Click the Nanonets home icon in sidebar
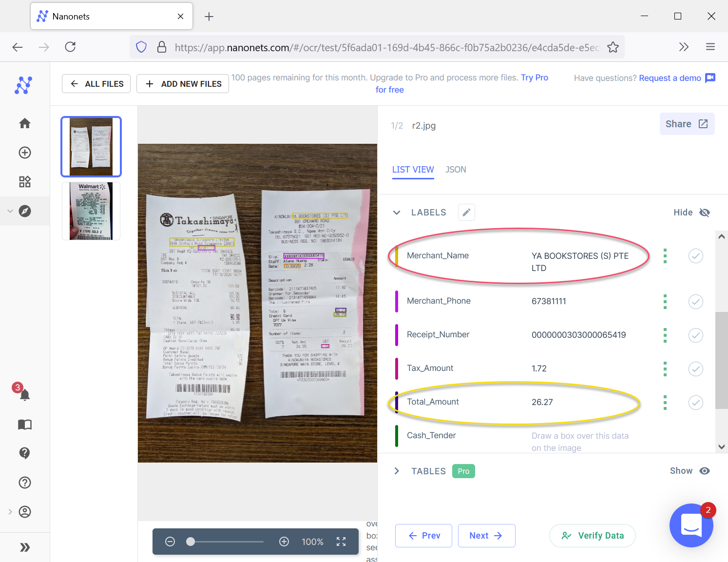Viewport: 728px width, 562px height. (25, 123)
